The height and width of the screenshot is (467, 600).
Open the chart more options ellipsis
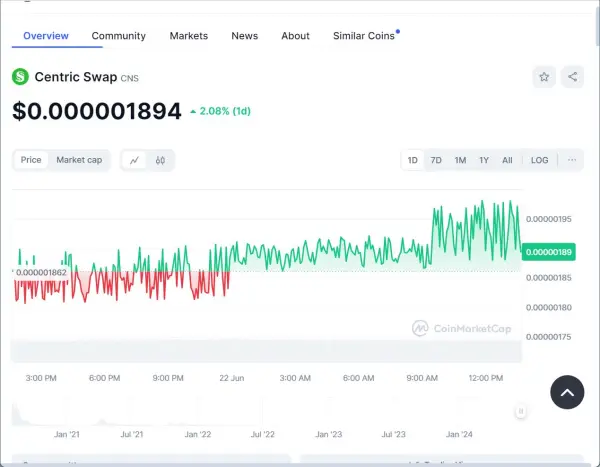(x=571, y=160)
